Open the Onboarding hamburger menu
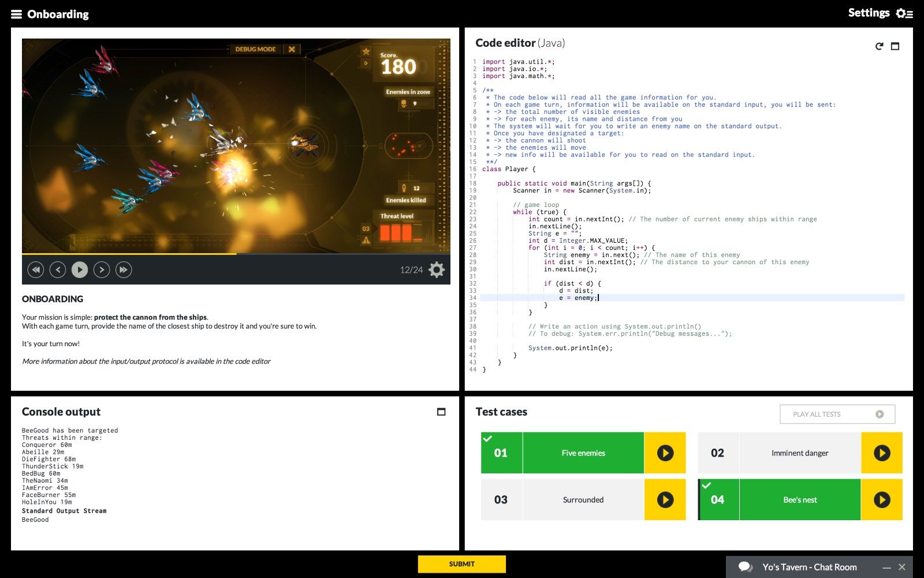Viewport: 924px width, 578px height. tap(16, 14)
